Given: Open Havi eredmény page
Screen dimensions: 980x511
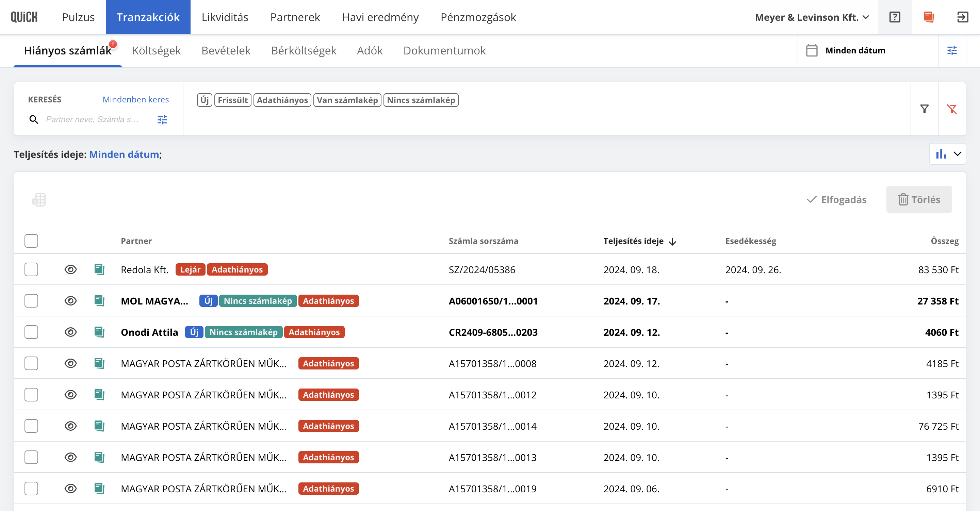Looking at the screenshot, I should click(x=380, y=17).
